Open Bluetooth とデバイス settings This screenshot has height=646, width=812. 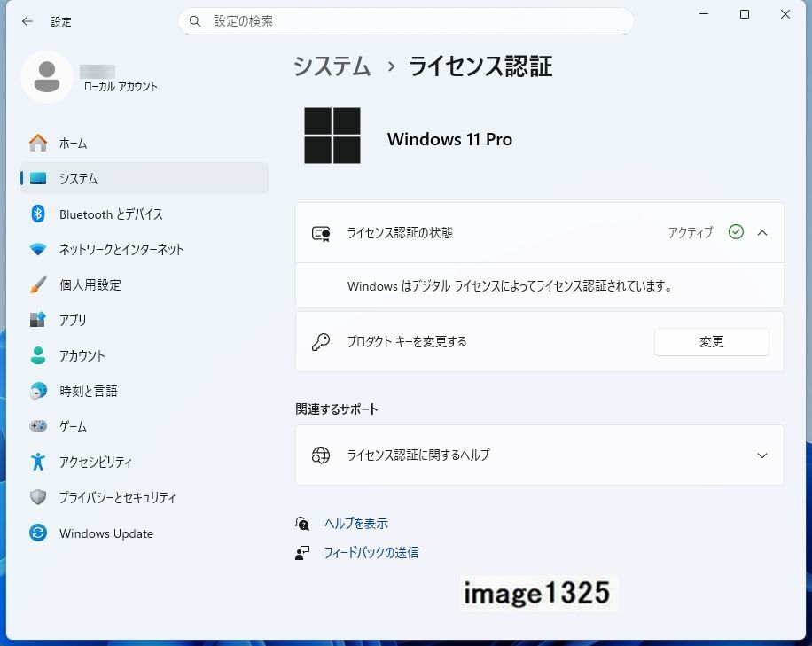[144, 214]
